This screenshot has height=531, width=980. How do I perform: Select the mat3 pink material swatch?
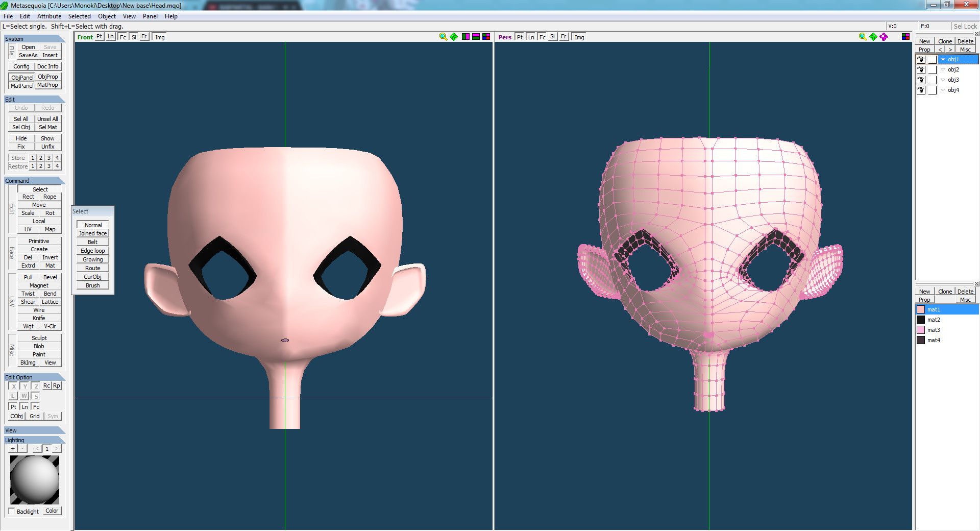(x=921, y=329)
